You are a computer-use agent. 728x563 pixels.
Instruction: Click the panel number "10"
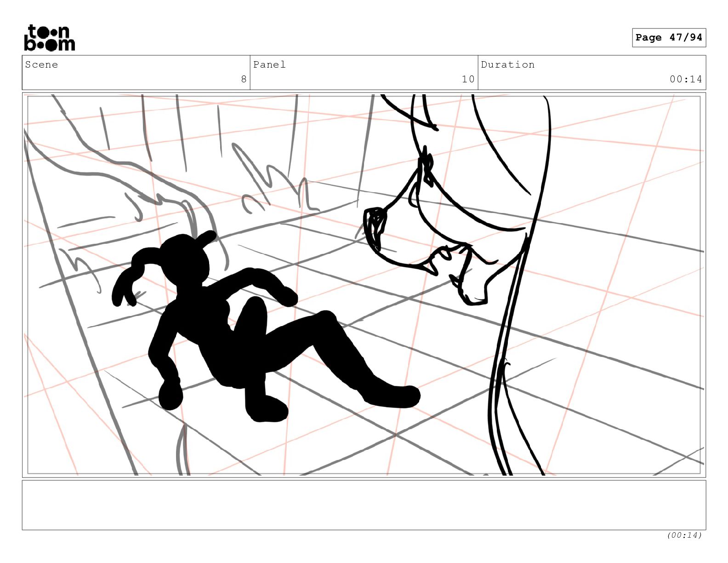(468, 79)
